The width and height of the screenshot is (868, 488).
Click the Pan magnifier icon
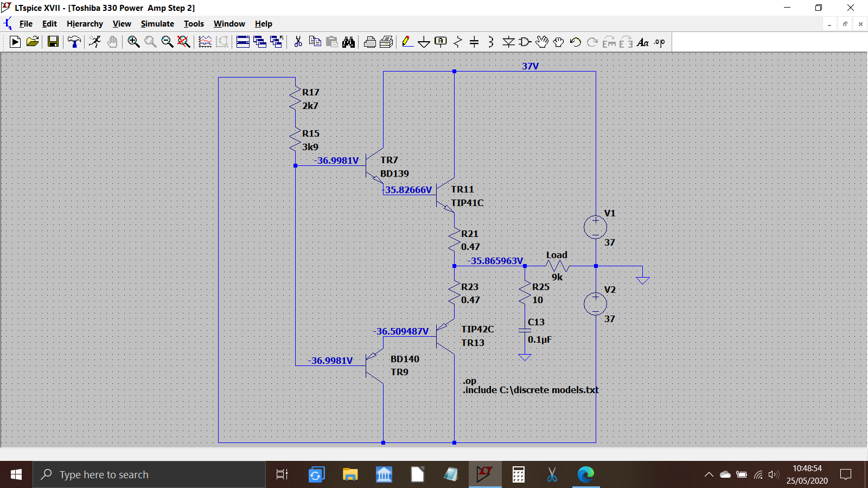click(150, 42)
